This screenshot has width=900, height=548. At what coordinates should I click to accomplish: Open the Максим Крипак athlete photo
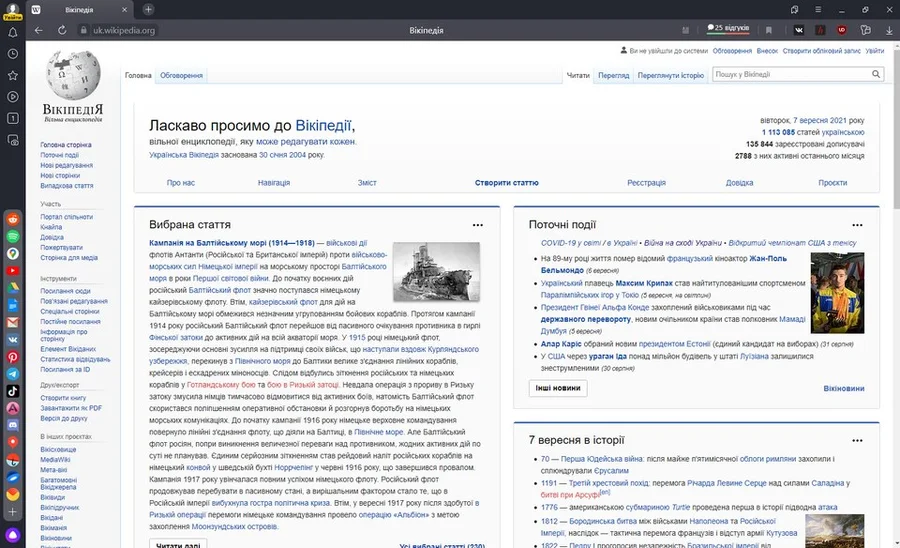837,293
